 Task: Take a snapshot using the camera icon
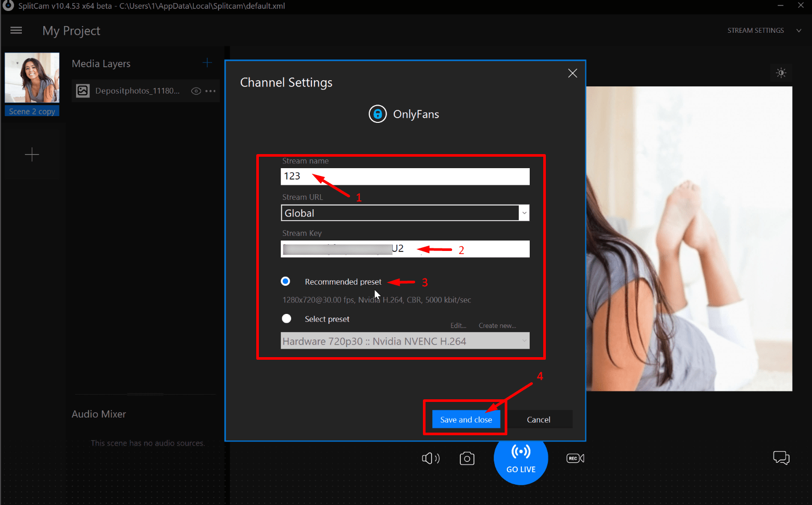467,458
